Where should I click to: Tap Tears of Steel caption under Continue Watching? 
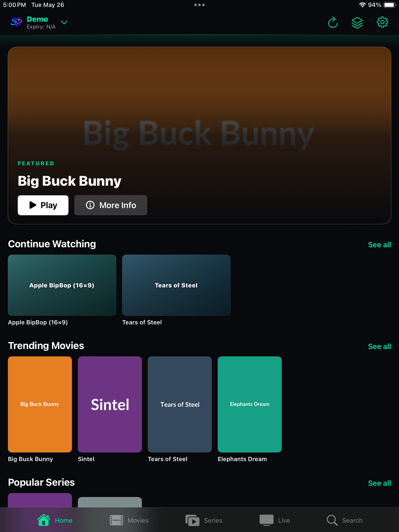tap(142, 322)
